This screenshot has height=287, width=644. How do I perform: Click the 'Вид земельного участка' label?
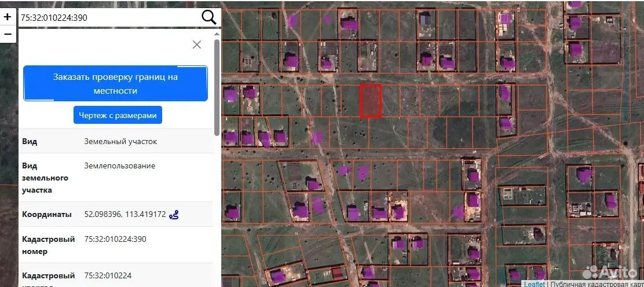(45, 178)
